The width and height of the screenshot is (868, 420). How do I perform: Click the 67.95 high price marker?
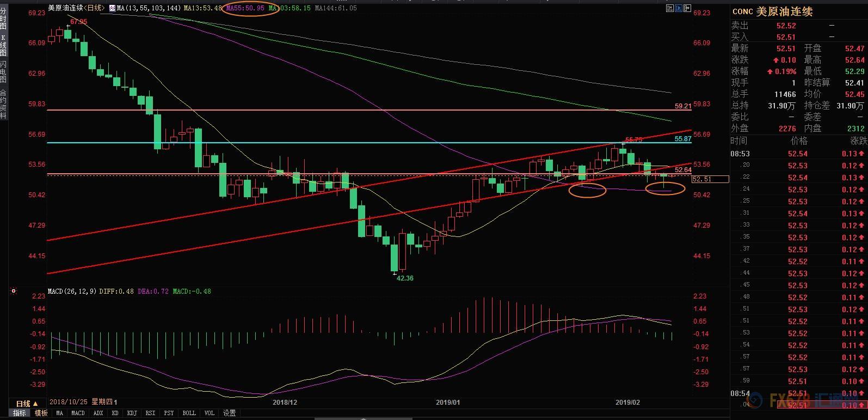[x=78, y=22]
